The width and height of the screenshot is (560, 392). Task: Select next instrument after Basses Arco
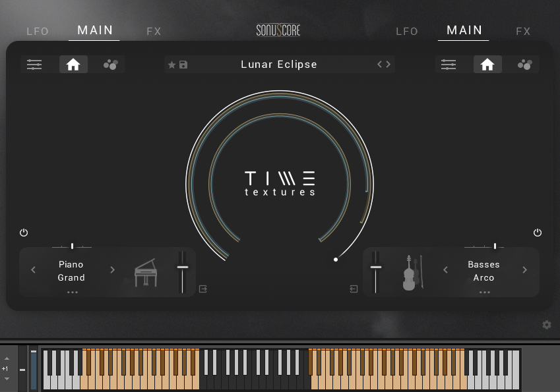(x=524, y=270)
